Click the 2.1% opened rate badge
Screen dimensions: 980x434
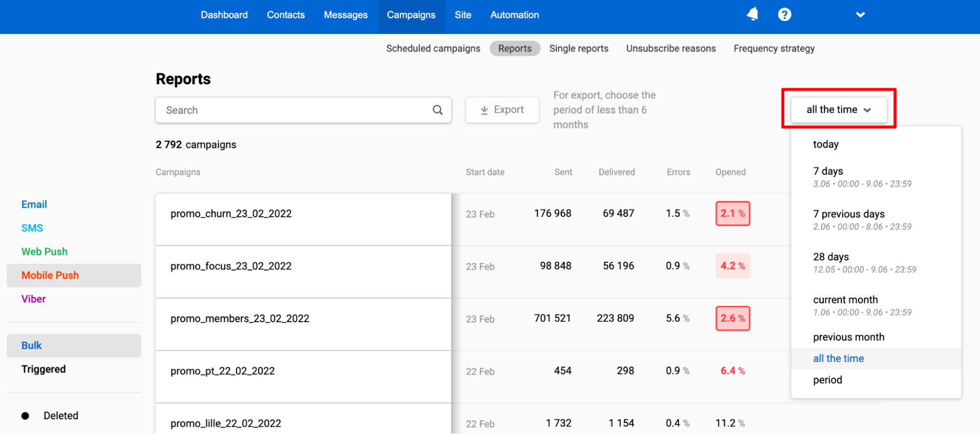(732, 214)
